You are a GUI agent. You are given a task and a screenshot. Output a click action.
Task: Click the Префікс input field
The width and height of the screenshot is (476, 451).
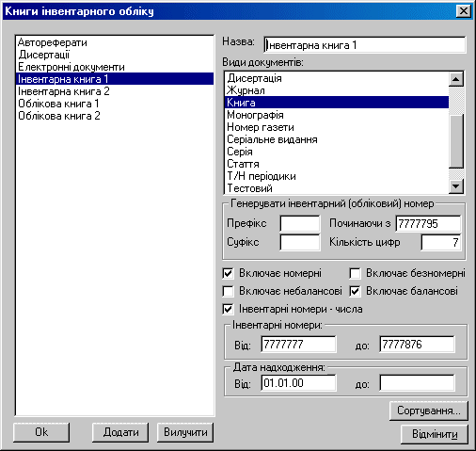click(300, 224)
